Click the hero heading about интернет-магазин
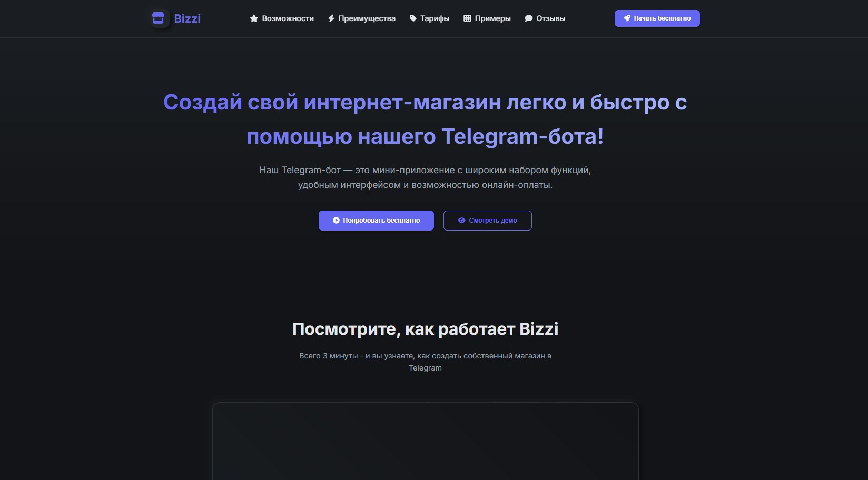The width and height of the screenshot is (868, 480). [x=425, y=119]
